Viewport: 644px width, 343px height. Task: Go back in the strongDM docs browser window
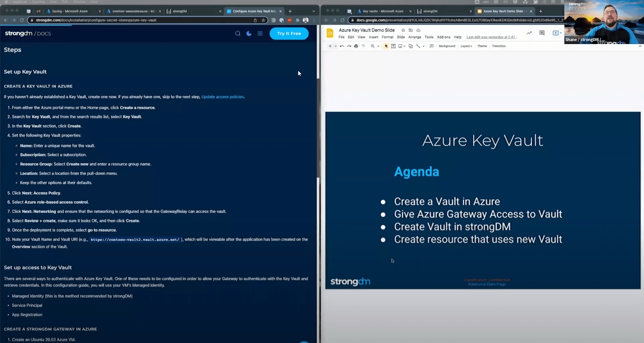pos(6,20)
